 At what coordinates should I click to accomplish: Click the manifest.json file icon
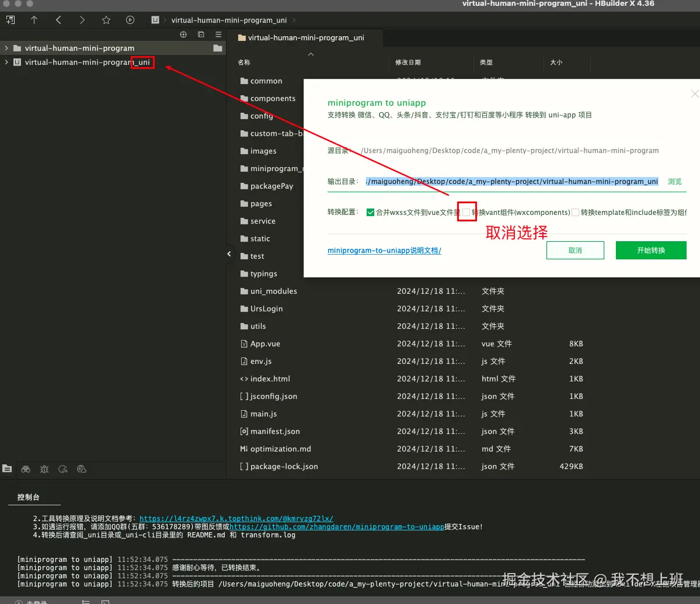[x=244, y=431]
